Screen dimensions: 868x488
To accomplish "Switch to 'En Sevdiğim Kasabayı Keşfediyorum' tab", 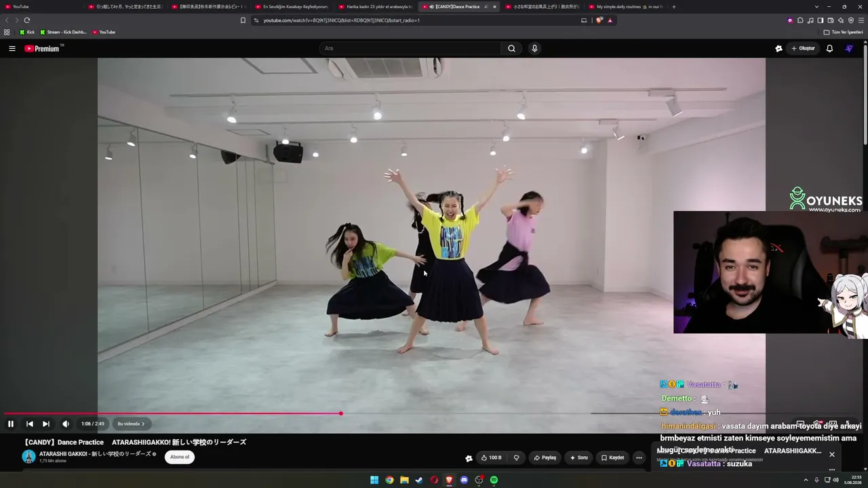I will click(x=292, y=7).
